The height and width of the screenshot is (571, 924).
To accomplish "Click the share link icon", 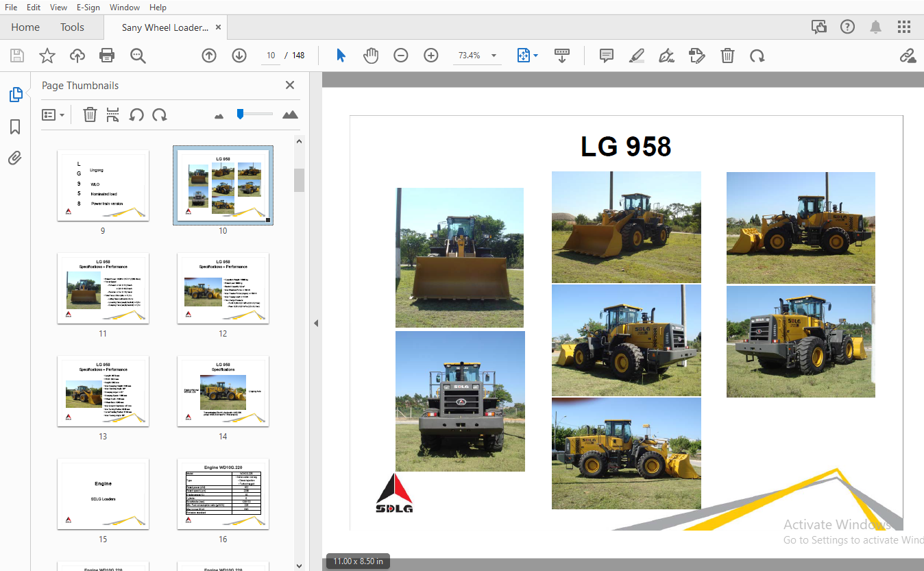I will pos(908,56).
